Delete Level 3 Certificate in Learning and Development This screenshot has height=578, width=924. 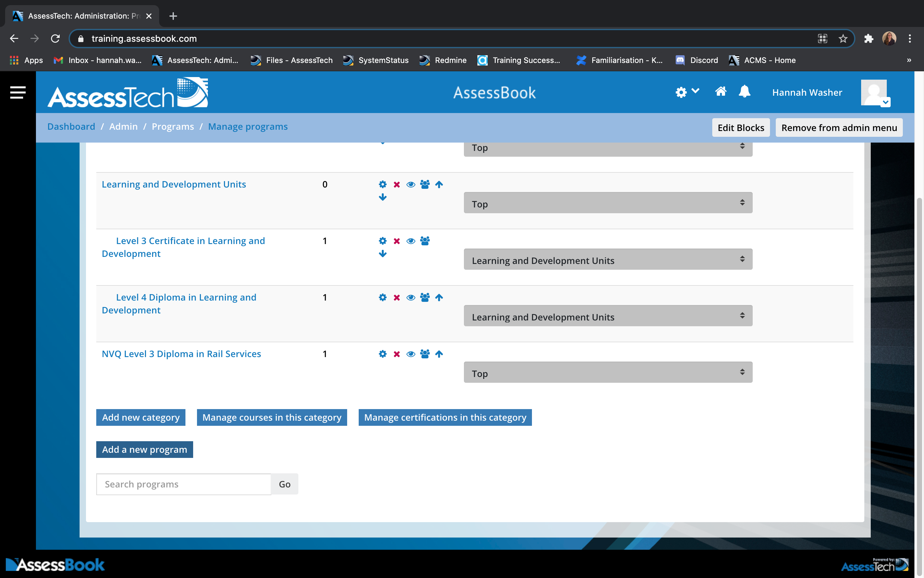[397, 241]
